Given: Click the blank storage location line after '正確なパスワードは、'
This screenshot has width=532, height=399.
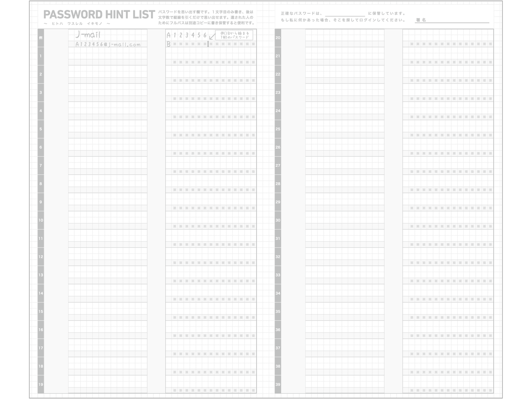Looking at the screenshot, I should coord(345,14).
